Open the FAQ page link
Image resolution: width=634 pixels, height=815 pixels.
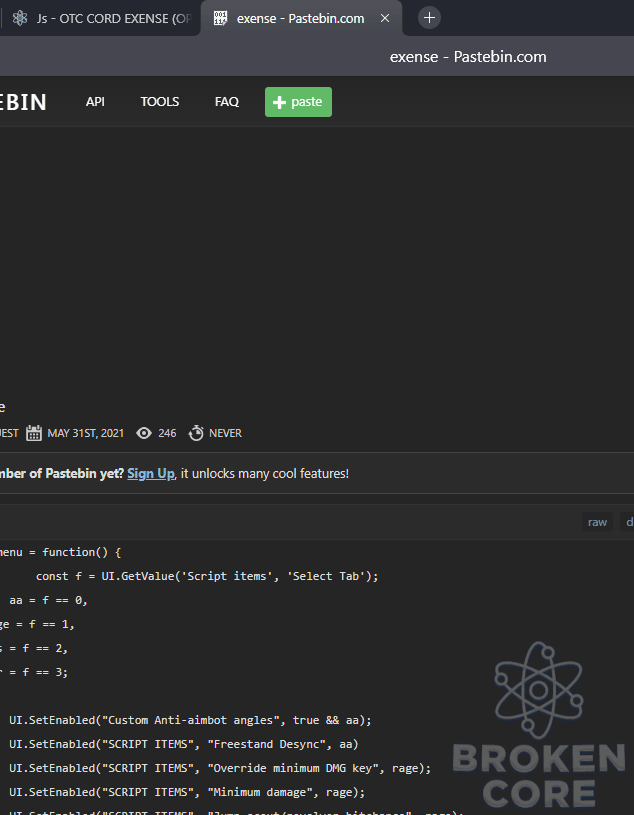pos(227,102)
